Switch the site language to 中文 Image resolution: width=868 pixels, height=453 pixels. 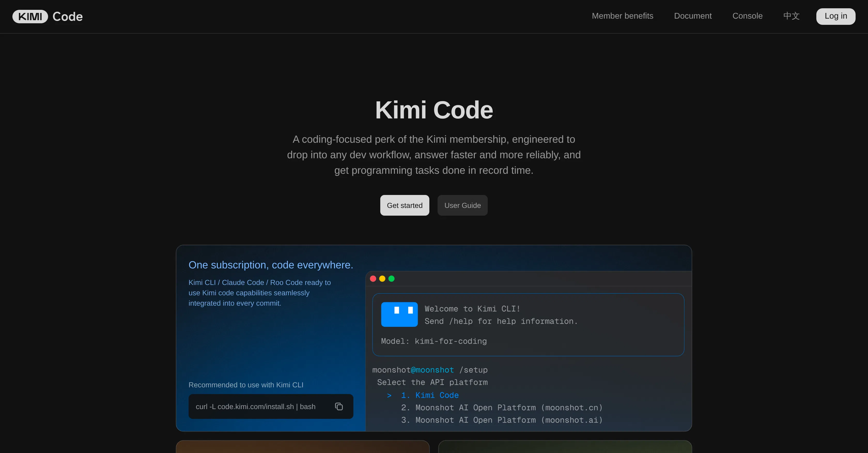tap(791, 16)
